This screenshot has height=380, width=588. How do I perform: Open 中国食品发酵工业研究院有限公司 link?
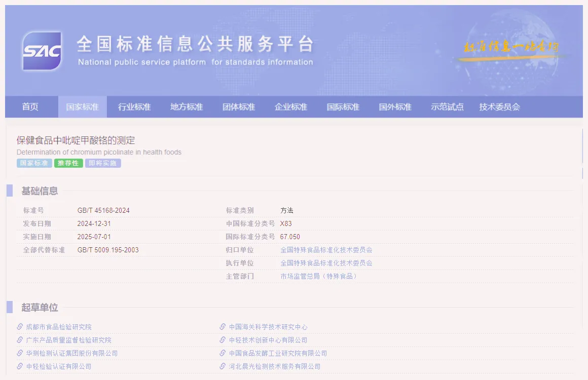pyautogui.click(x=278, y=353)
